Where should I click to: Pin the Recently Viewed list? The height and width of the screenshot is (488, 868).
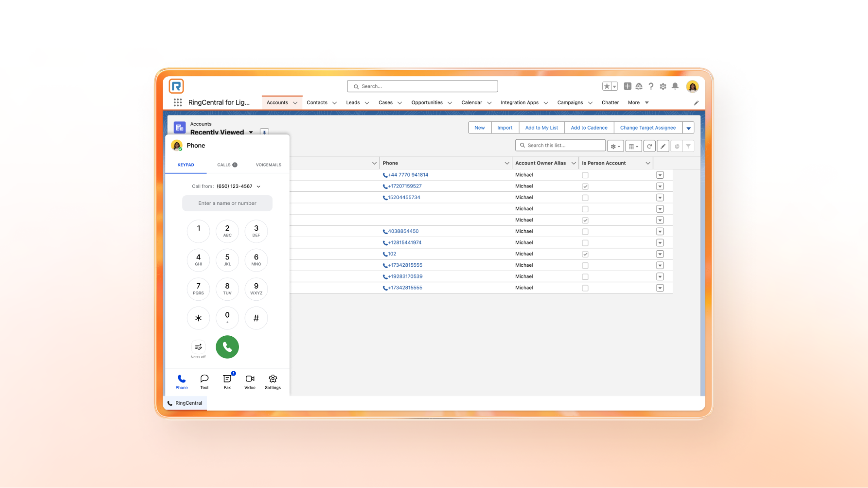(x=264, y=132)
